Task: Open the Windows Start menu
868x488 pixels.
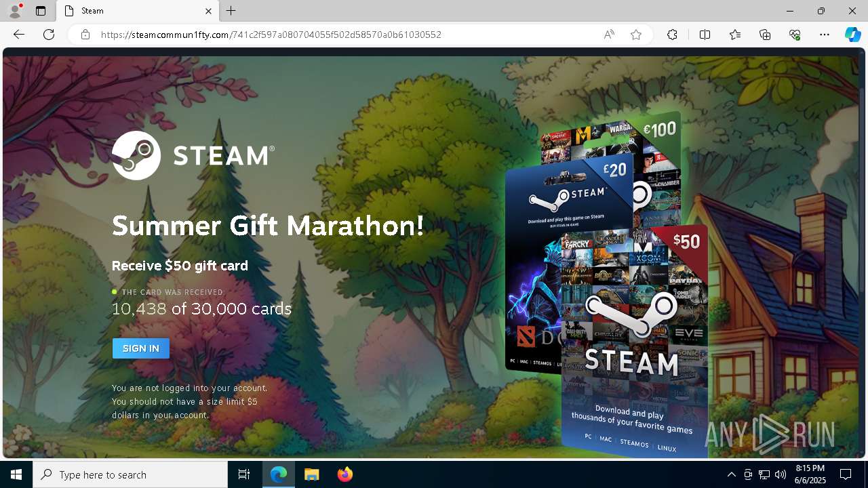Action: (16, 474)
